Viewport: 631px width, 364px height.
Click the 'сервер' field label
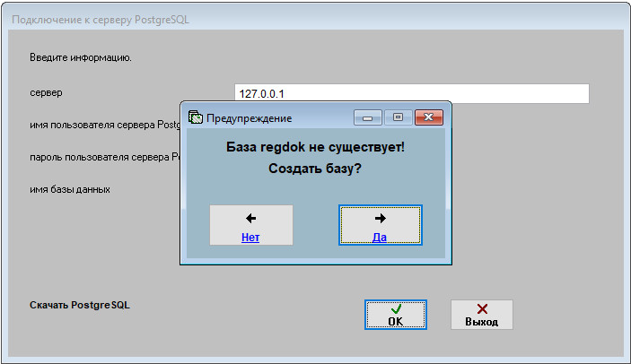(46, 93)
